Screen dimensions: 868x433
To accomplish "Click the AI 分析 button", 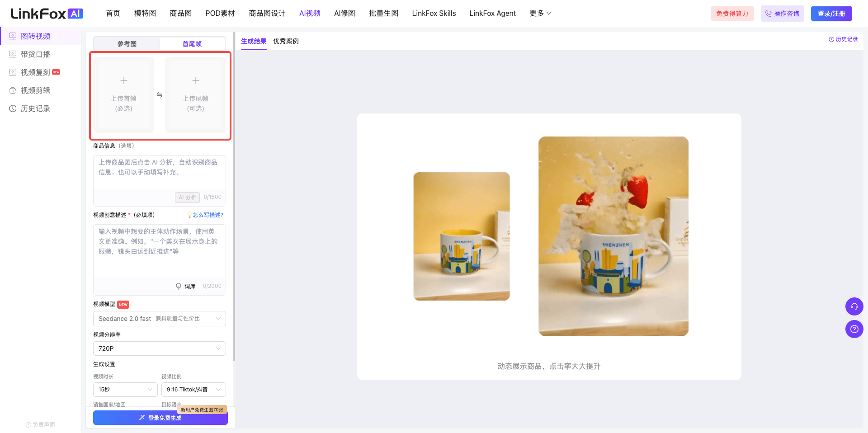I will 187,198.
